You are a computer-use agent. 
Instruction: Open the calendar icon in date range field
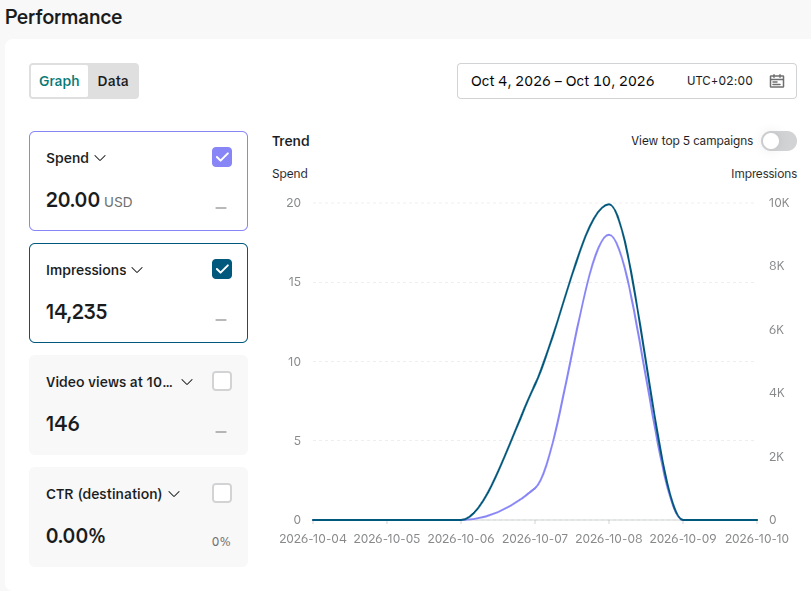(776, 81)
